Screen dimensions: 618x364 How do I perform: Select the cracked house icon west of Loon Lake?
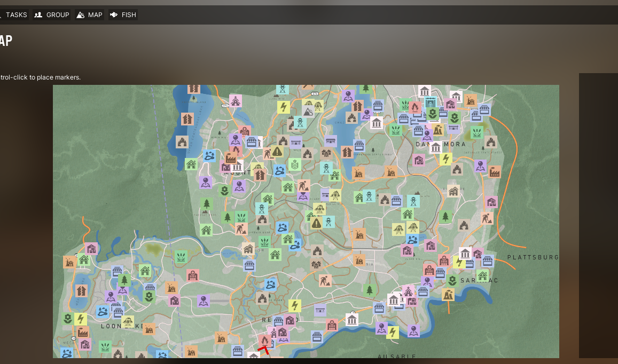[81, 291]
